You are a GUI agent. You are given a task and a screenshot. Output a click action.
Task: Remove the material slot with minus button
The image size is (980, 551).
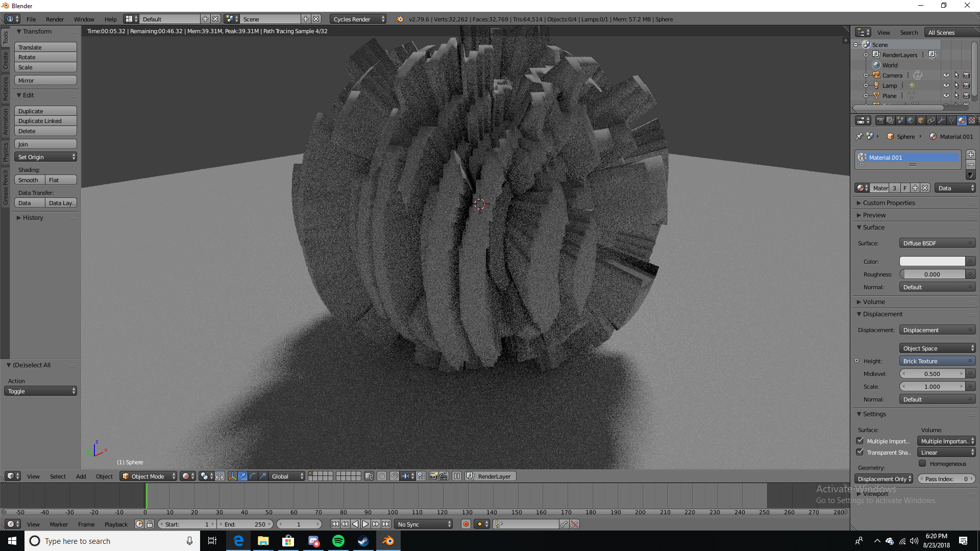[971, 165]
